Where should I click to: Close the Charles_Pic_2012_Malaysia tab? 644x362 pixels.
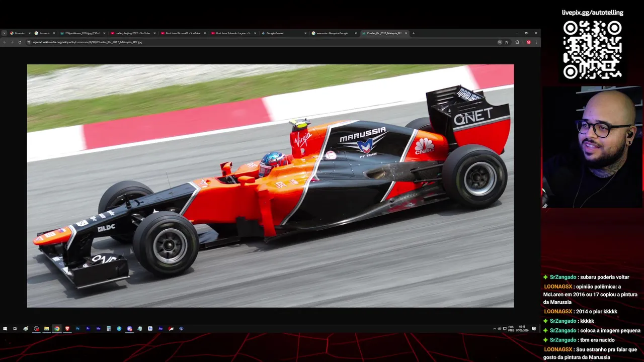point(406,33)
